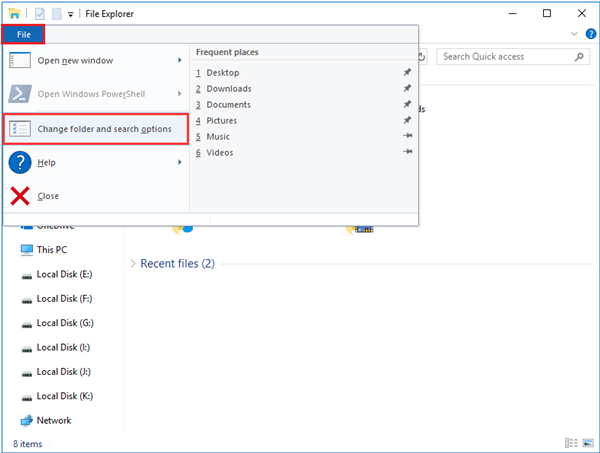Select Local Disk (I:) in navigation pane
600x453 pixels.
tap(64, 347)
